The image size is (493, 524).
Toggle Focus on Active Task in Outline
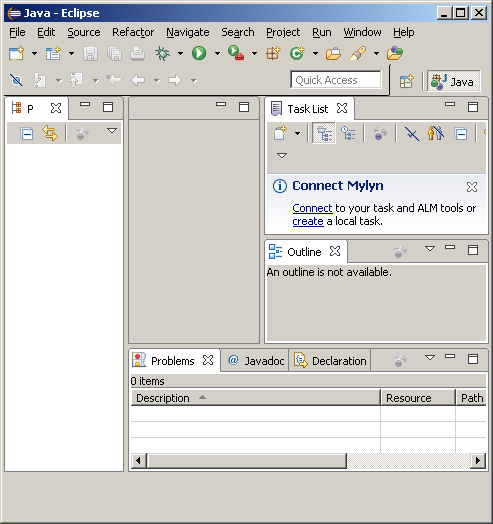pyautogui.click(x=400, y=251)
